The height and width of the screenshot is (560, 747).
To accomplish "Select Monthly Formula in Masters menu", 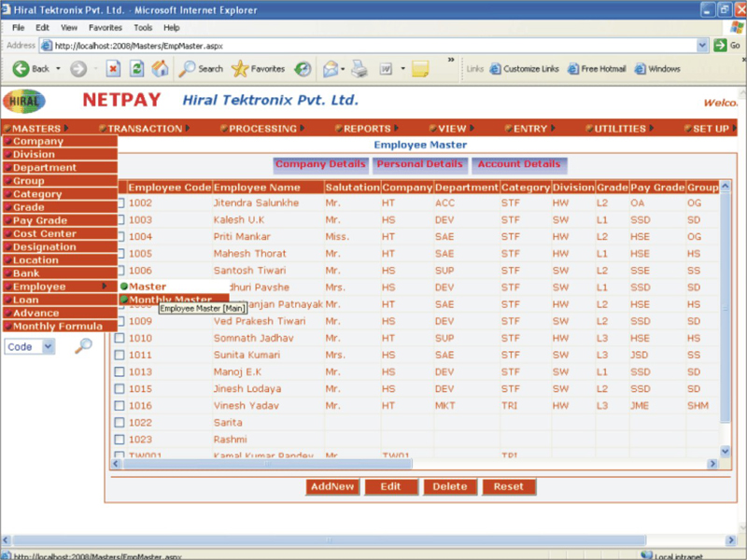I will [60, 326].
